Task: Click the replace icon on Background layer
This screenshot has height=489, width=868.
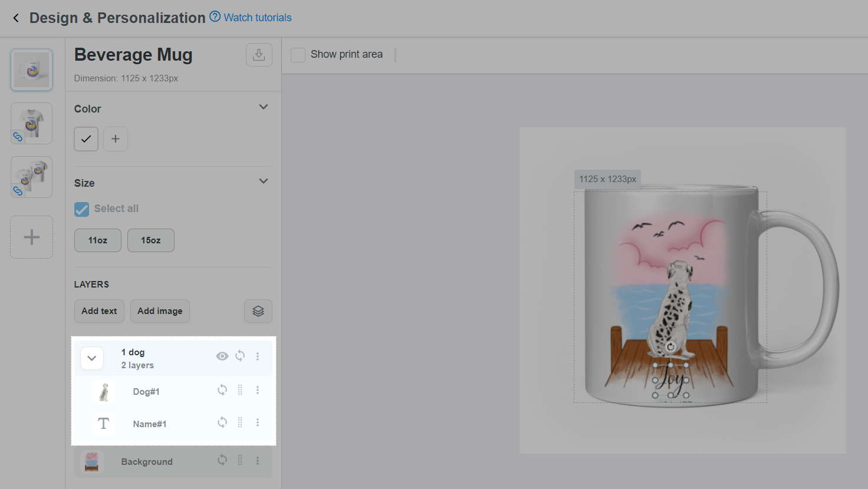Action: point(222,460)
